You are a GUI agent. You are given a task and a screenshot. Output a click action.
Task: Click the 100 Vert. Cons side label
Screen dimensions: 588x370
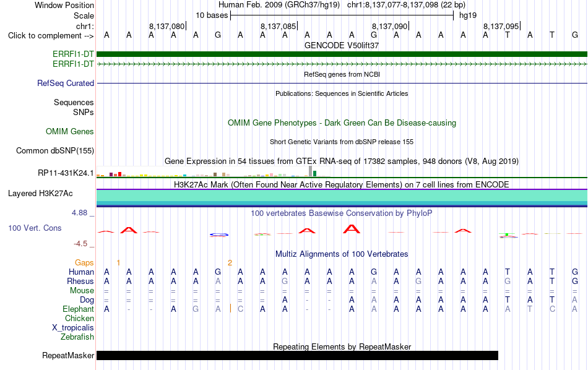pos(35,228)
